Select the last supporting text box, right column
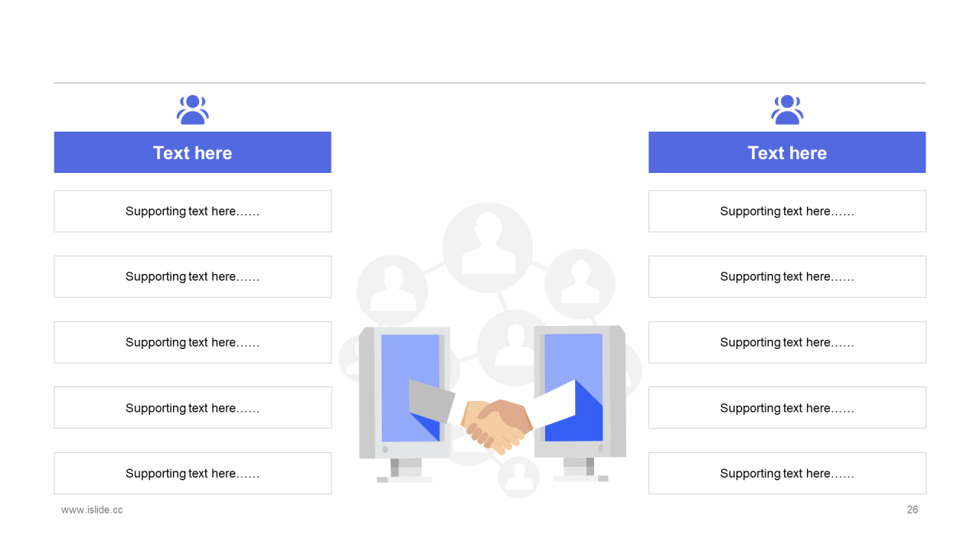Viewport: 980px width, 551px height. pyautogui.click(x=787, y=473)
